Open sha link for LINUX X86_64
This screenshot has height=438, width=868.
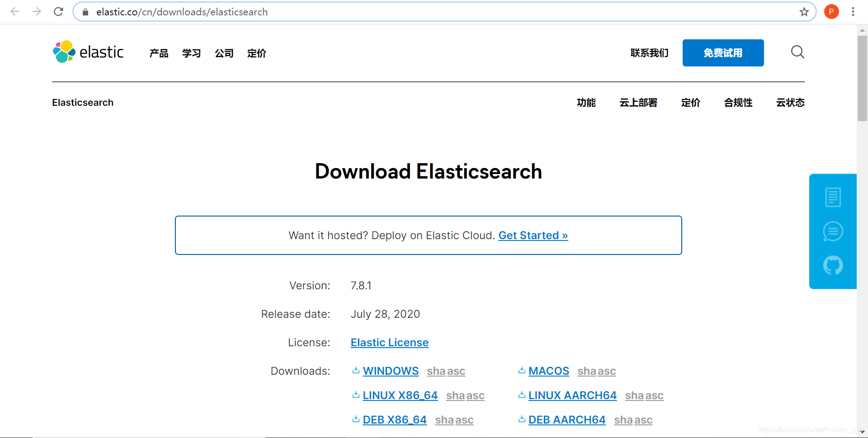(x=456, y=396)
